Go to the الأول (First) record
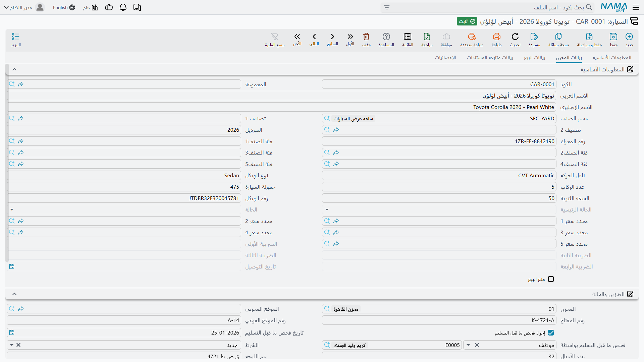This screenshot has width=644, height=362. point(350,39)
